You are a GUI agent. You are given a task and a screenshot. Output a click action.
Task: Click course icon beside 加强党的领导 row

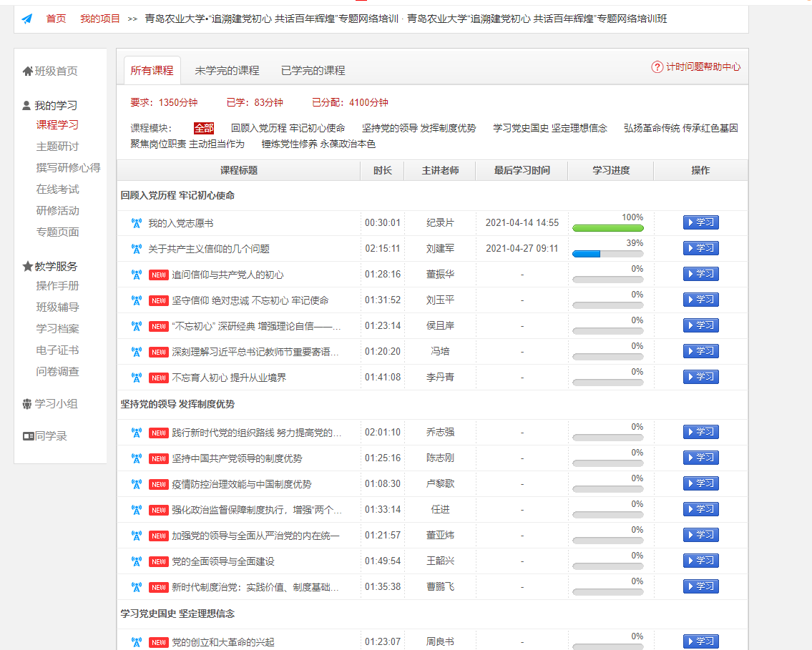136,536
